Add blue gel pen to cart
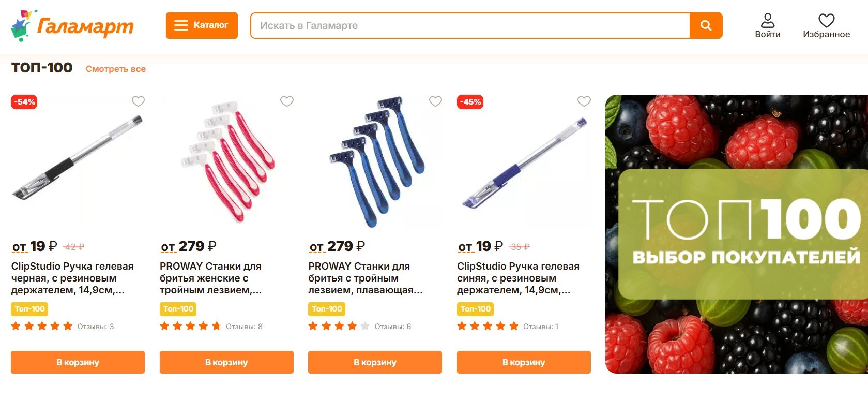Viewport: 868px width, 414px height. pos(524,362)
